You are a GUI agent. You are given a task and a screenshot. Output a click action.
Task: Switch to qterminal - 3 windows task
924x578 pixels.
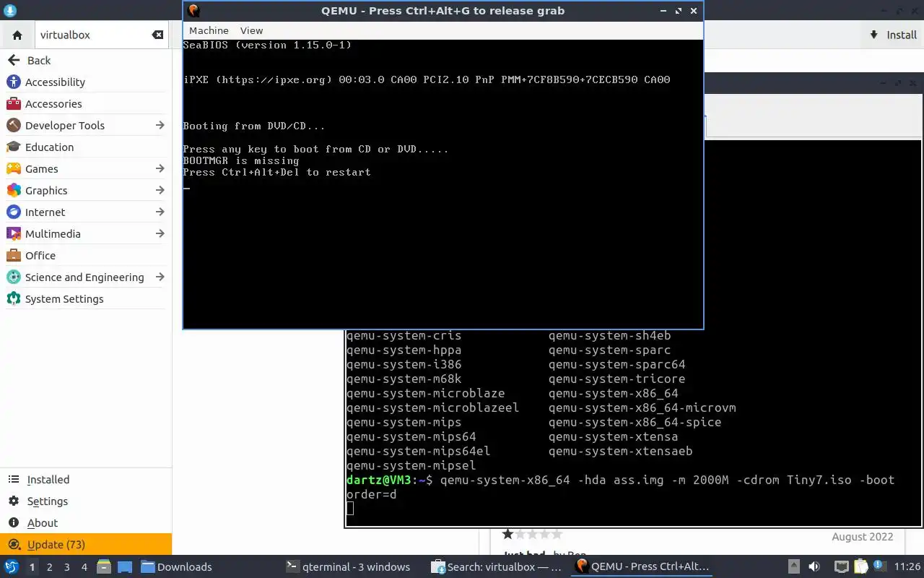coord(348,566)
